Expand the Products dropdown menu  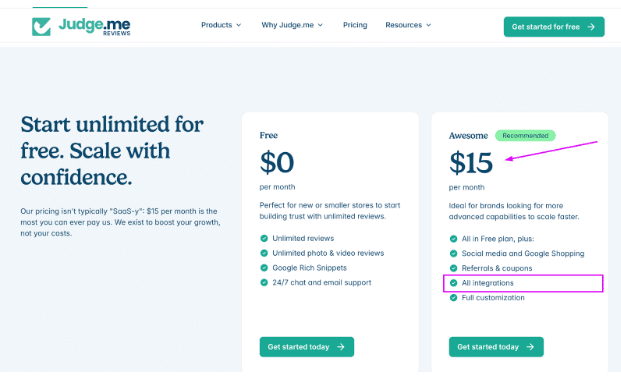pyautogui.click(x=221, y=25)
